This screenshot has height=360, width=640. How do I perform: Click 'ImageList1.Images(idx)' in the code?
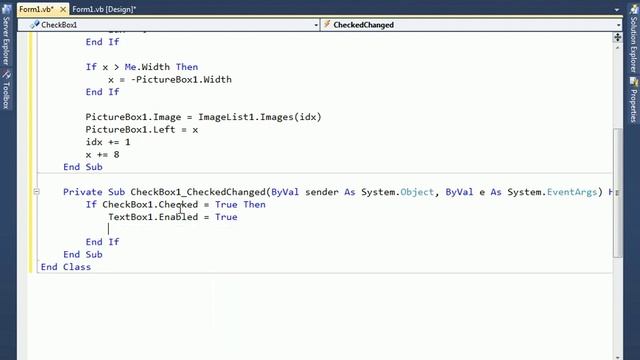point(260,117)
